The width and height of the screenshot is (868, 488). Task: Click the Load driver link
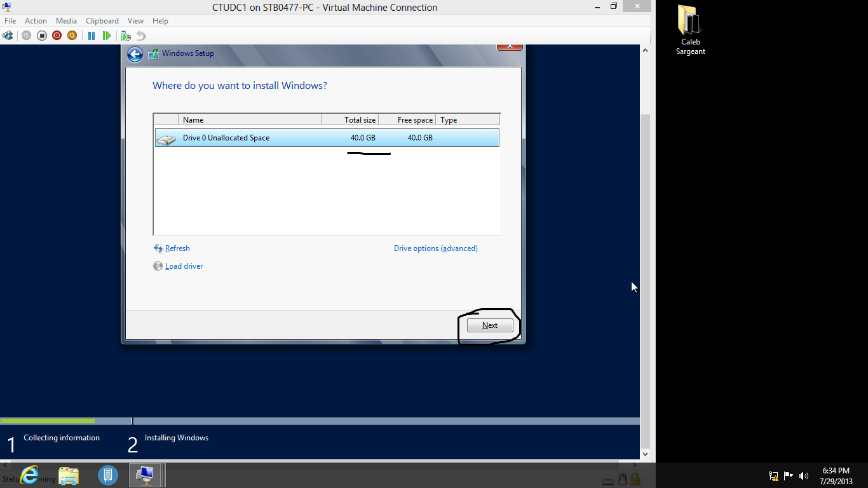pos(184,266)
